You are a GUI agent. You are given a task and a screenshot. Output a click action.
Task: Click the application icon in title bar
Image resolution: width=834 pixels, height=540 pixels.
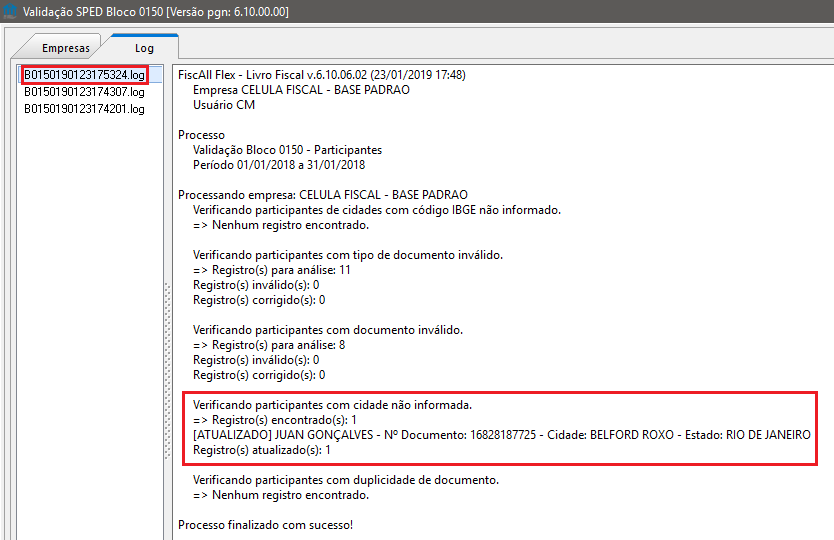point(10,11)
